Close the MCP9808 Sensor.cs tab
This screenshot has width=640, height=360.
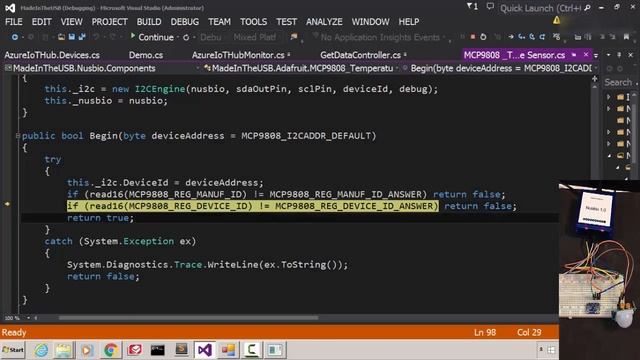(x=586, y=55)
